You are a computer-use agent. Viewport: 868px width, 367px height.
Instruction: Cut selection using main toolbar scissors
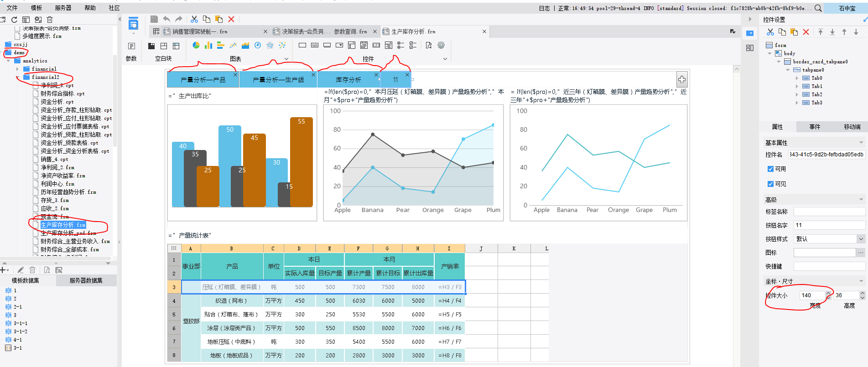click(194, 19)
